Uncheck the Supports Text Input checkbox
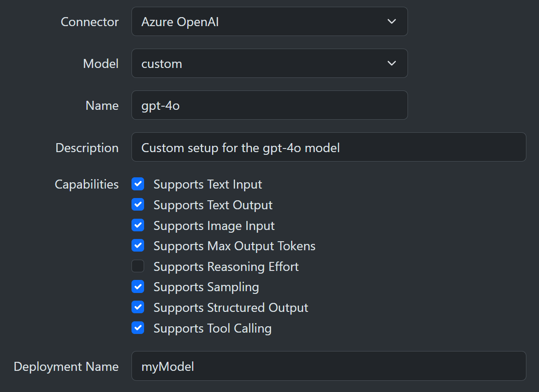Image resolution: width=539 pixels, height=392 pixels. [x=138, y=184]
